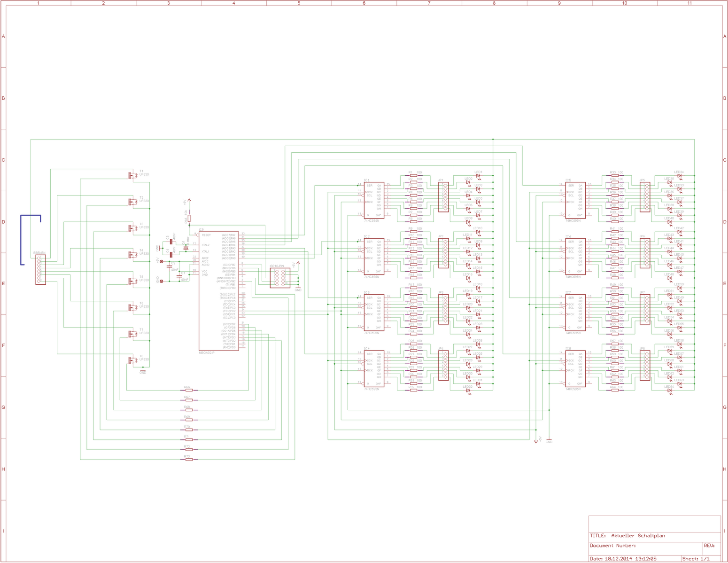
Task: Click resistor R66 symbol
Action: (x=188, y=390)
